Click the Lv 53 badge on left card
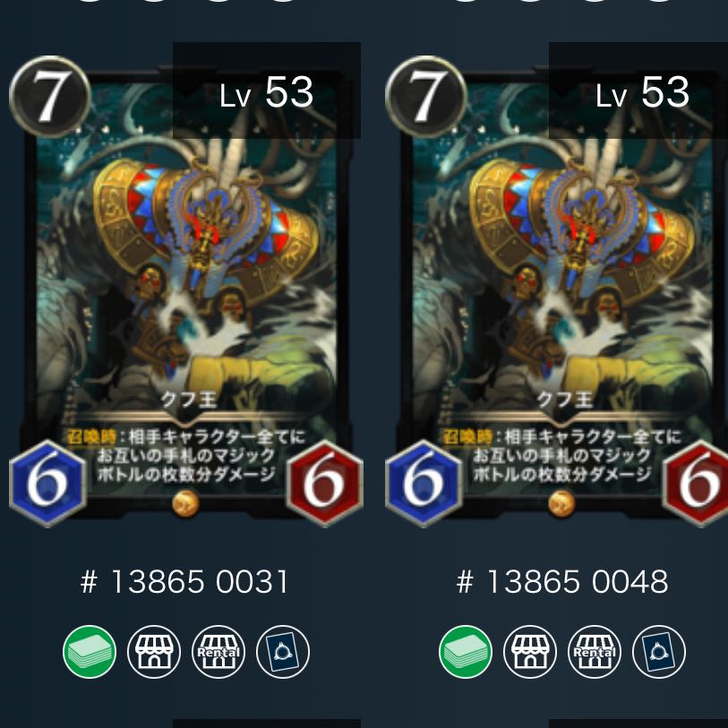This screenshot has height=728, width=728. tap(267, 90)
